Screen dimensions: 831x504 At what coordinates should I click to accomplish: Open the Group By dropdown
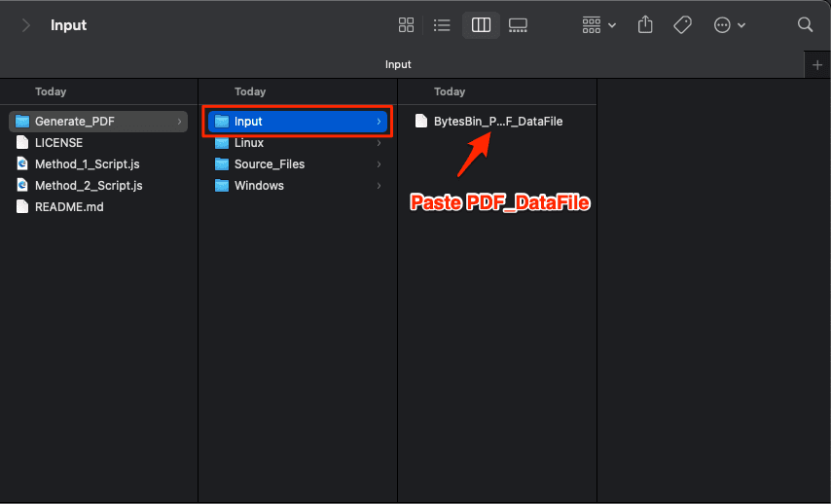pyautogui.click(x=598, y=25)
